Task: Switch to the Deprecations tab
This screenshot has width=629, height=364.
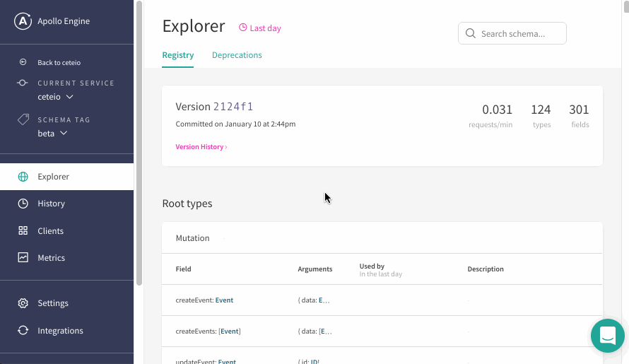Action: tap(237, 55)
